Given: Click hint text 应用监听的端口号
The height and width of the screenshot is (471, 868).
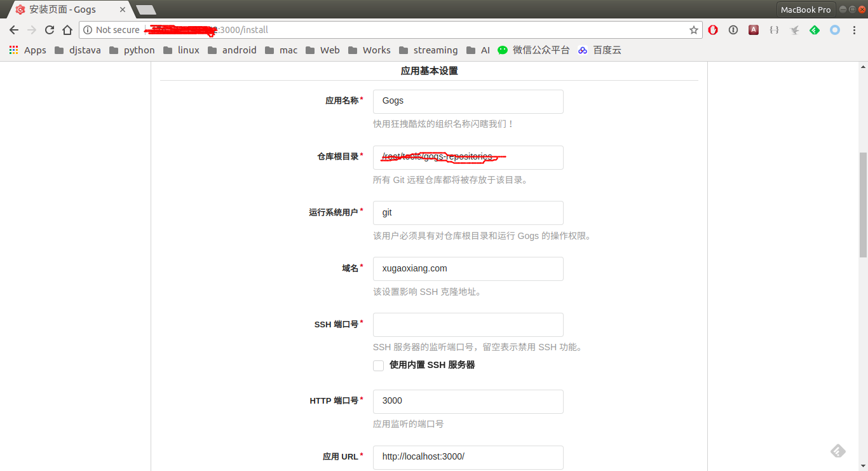Looking at the screenshot, I should [x=409, y=424].
